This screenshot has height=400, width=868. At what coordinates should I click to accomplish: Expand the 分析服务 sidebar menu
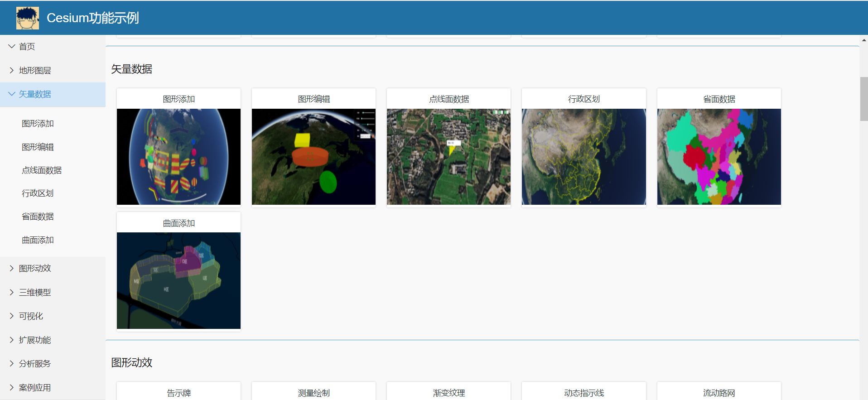(35, 364)
